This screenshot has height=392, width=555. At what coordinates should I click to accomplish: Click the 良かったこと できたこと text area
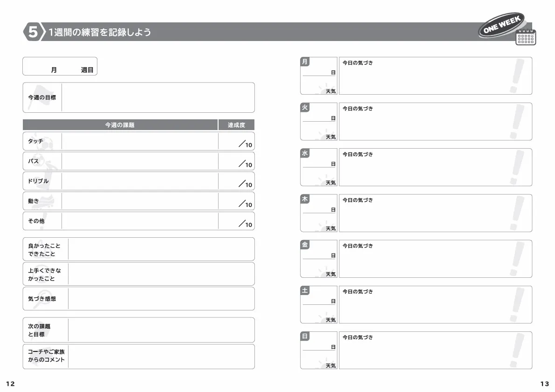161,249
